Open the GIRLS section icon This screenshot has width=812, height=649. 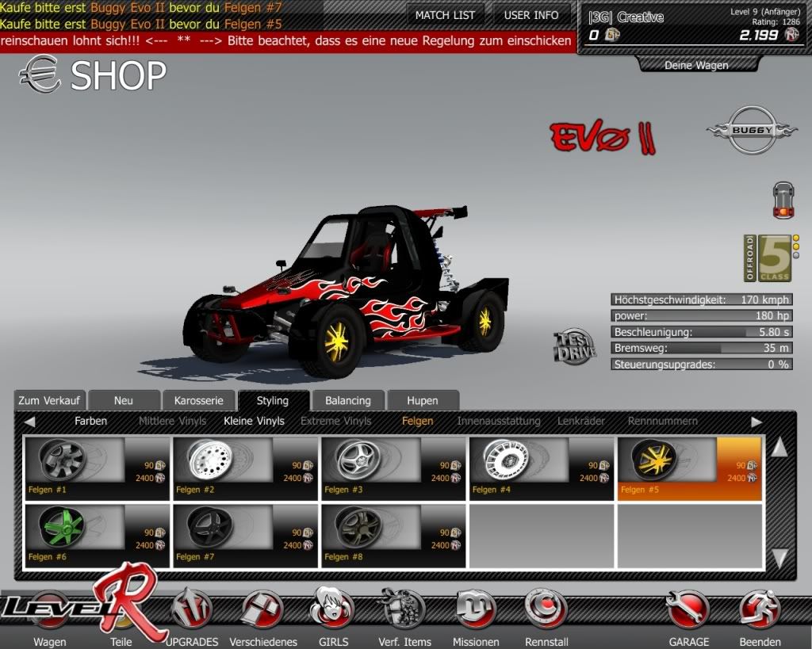(x=331, y=609)
